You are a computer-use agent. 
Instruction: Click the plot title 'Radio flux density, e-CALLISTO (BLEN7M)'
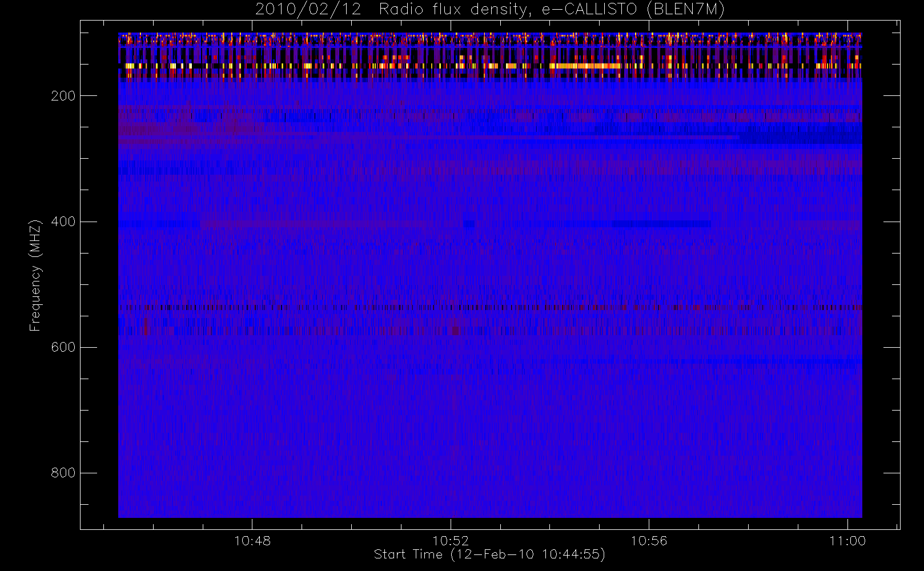coord(552,10)
